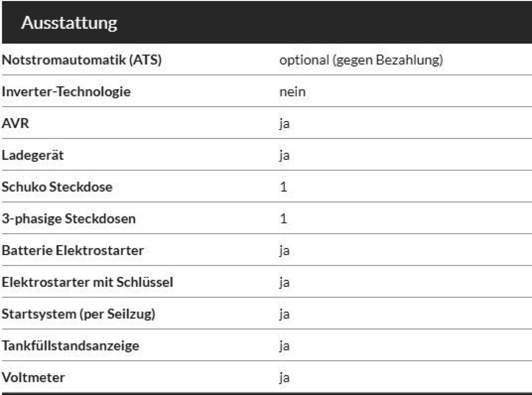Viewport: 532px width, 395px height.
Task: Click the '1' value for Schuko Steckdose
Action: (x=284, y=187)
